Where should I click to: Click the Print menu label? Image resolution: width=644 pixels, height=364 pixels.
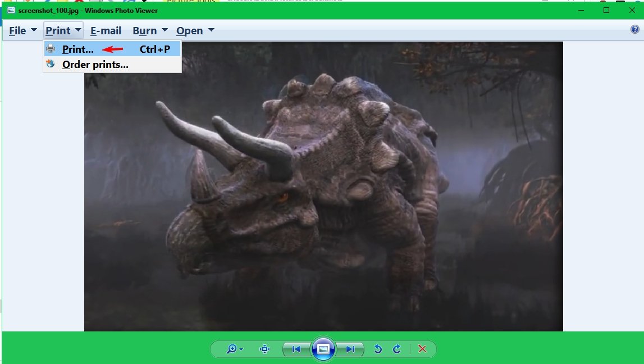[x=58, y=31]
